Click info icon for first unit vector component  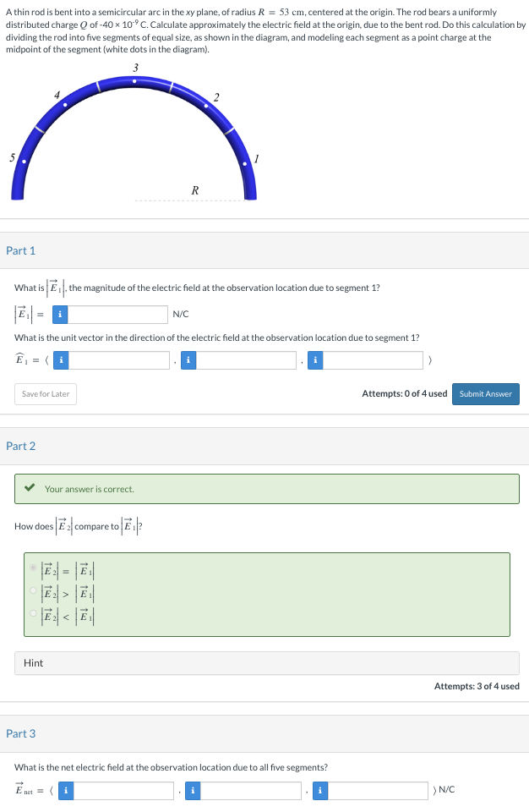tap(59, 359)
